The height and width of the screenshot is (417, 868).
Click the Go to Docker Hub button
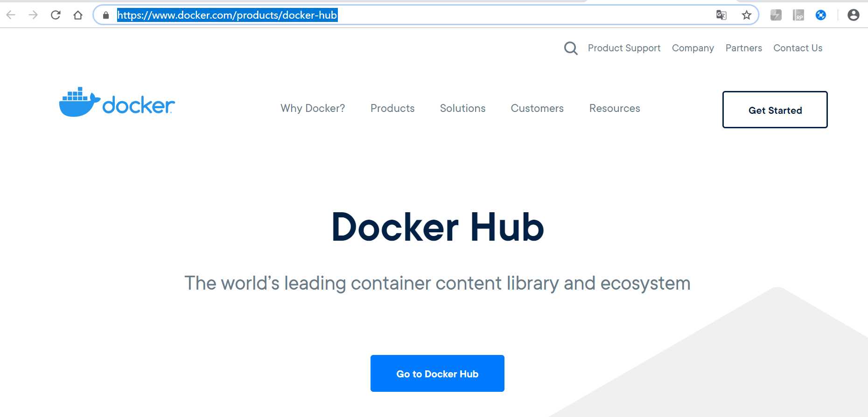(437, 374)
